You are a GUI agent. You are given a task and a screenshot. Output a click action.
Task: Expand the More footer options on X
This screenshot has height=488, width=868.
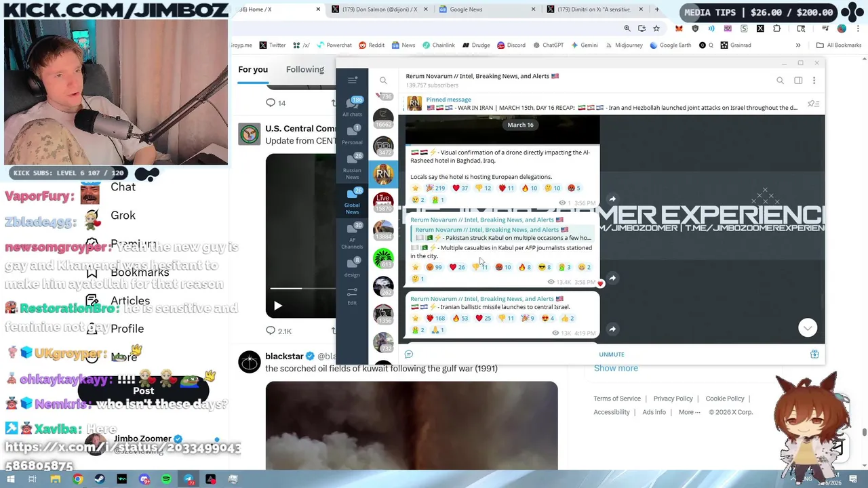pyautogui.click(x=689, y=412)
